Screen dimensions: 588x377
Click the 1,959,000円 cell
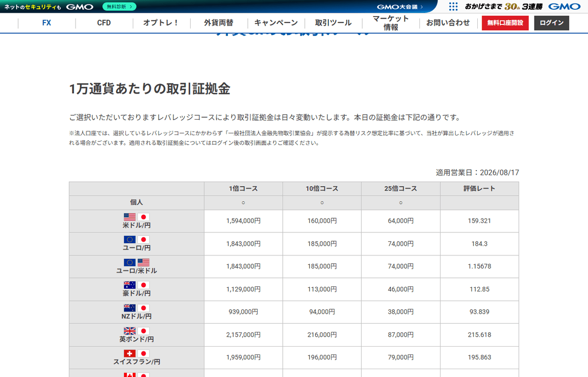coord(243,357)
